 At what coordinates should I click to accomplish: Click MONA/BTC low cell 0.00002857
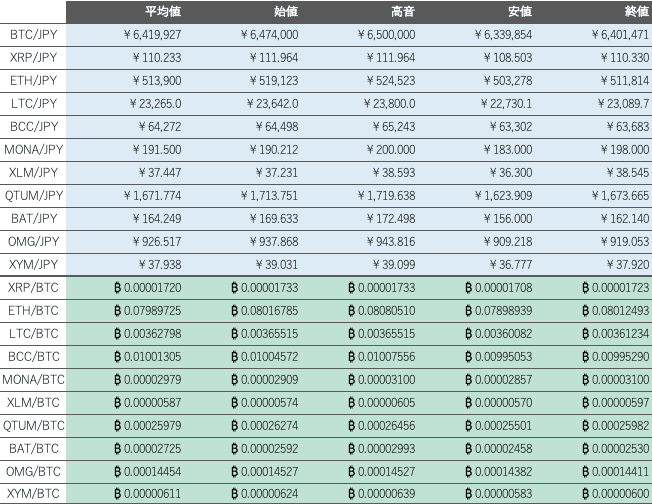499,379
